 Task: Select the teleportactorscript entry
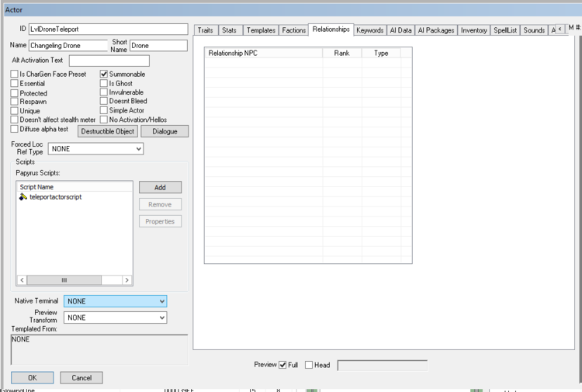(x=56, y=197)
